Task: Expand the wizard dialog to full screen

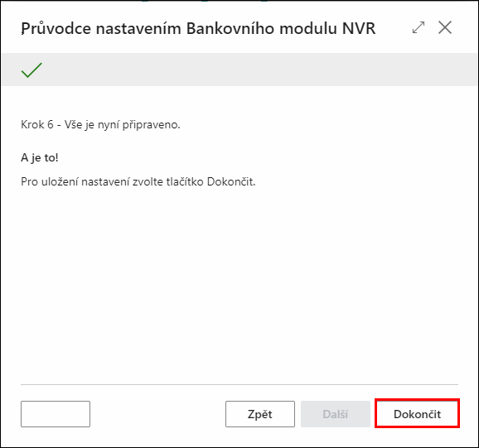Action: point(419,28)
